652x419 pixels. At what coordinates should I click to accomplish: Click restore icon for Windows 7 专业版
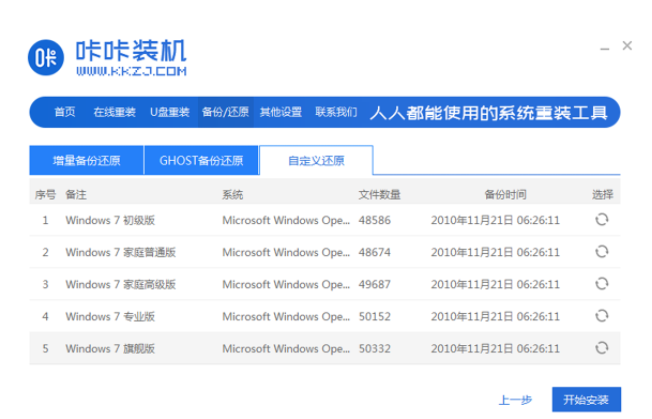pos(601,316)
